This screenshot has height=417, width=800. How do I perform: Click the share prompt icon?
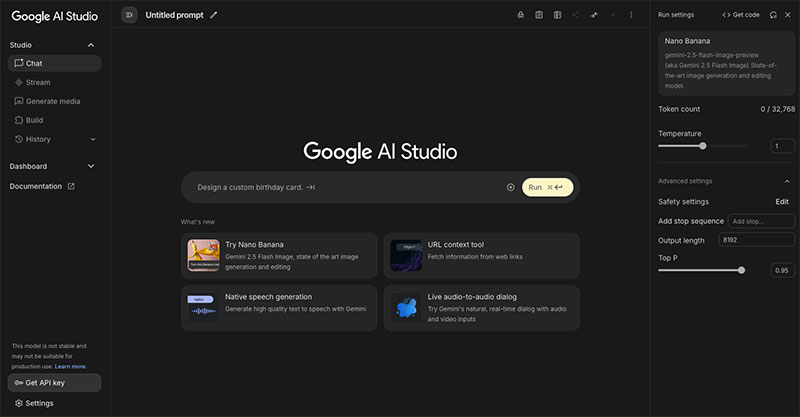coord(576,15)
